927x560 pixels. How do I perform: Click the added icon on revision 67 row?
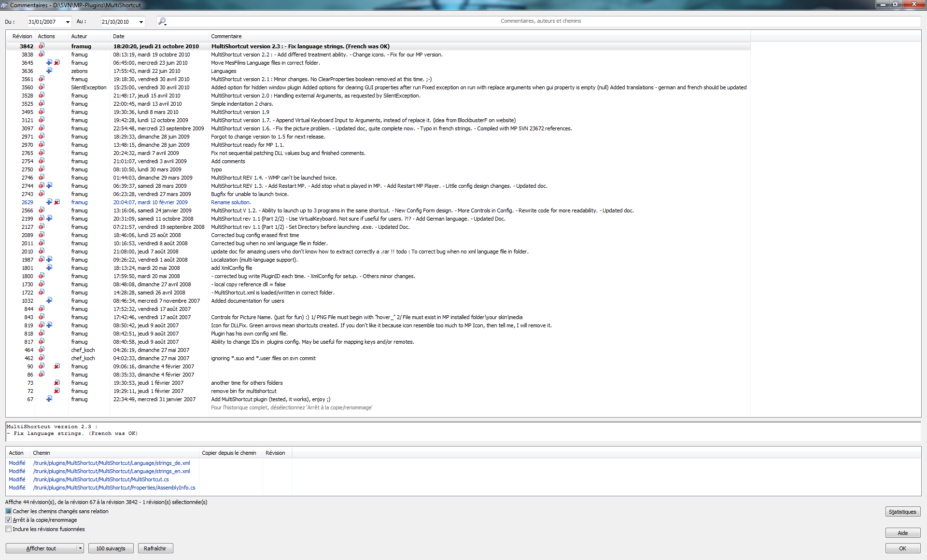pyautogui.click(x=49, y=399)
